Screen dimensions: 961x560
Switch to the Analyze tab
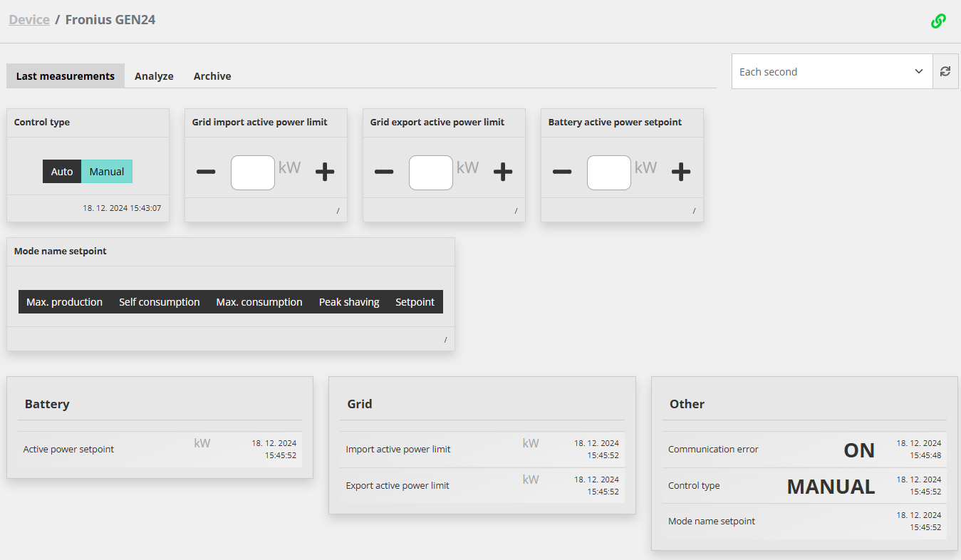pyautogui.click(x=154, y=76)
